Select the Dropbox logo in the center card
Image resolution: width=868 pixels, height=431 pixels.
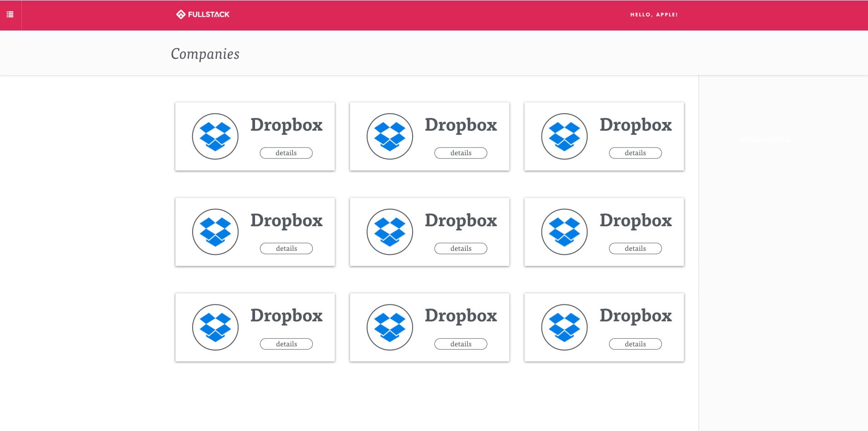389,232
